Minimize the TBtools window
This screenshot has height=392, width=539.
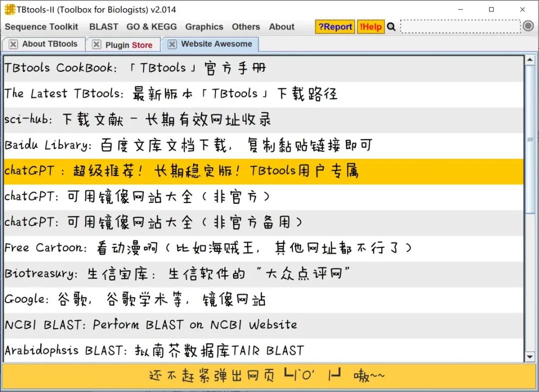coord(461,9)
